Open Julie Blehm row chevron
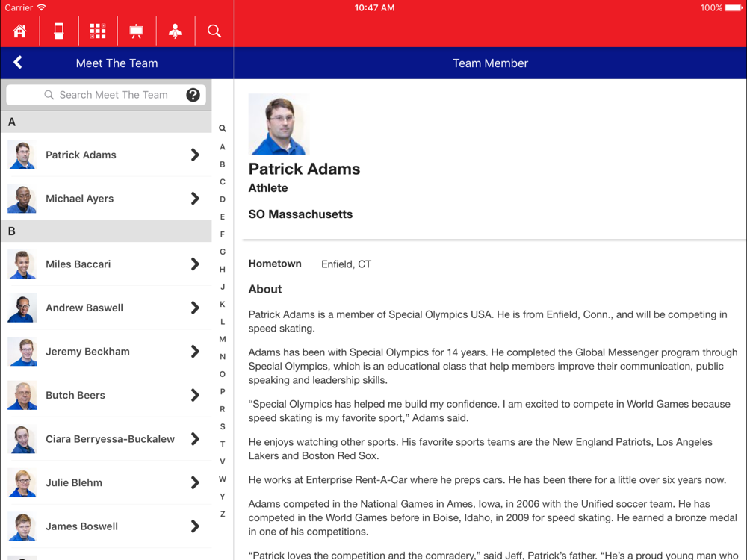The height and width of the screenshot is (560, 747). pos(195,483)
